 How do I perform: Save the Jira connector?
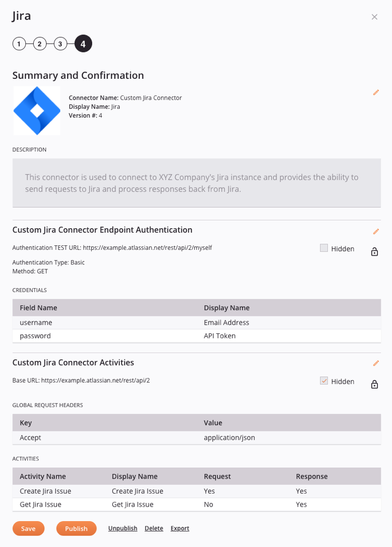pos(28,528)
